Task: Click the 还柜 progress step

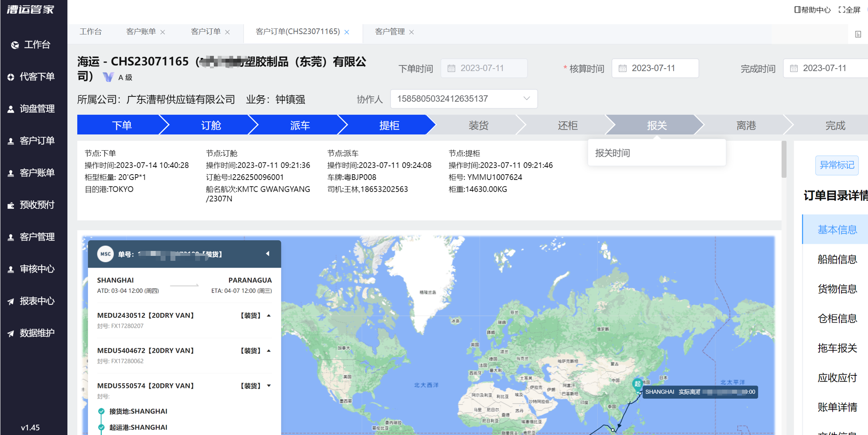Action: (x=567, y=125)
